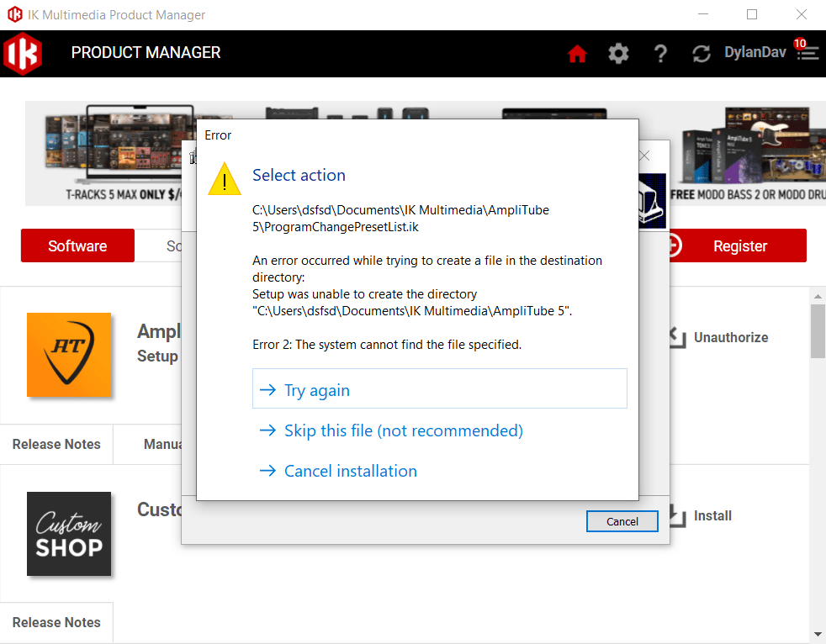Image resolution: width=826 pixels, height=644 pixels.
Task: Click the Register button
Action: tap(738, 245)
